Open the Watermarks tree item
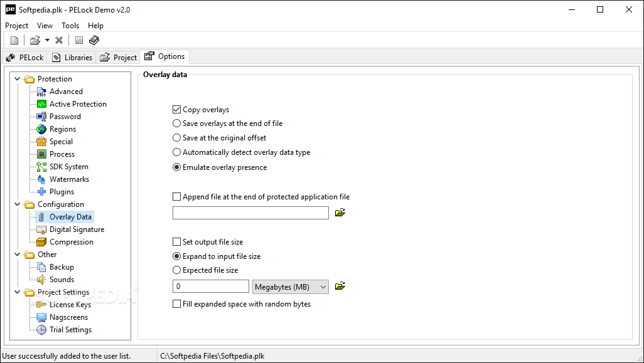Image resolution: width=644 pixels, height=363 pixels. [x=70, y=179]
